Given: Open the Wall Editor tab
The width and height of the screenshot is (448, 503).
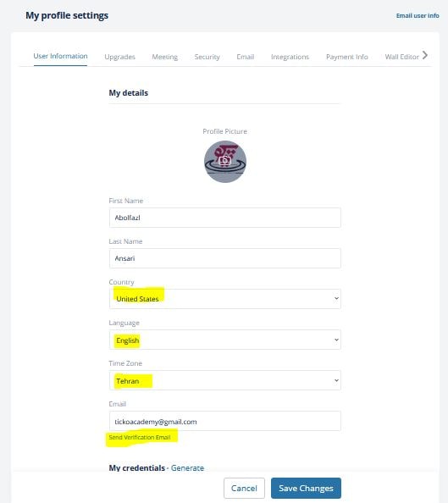Looking at the screenshot, I should (x=401, y=57).
